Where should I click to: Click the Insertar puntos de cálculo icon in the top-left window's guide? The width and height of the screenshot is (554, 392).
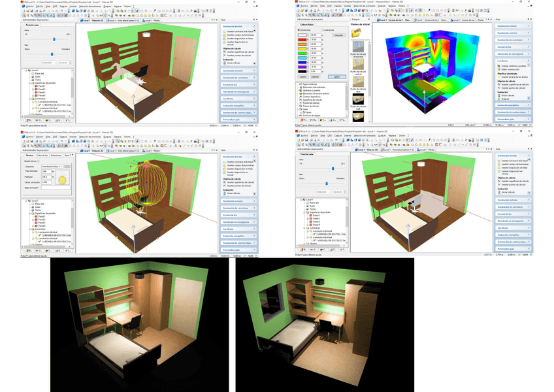pyautogui.click(x=224, y=55)
